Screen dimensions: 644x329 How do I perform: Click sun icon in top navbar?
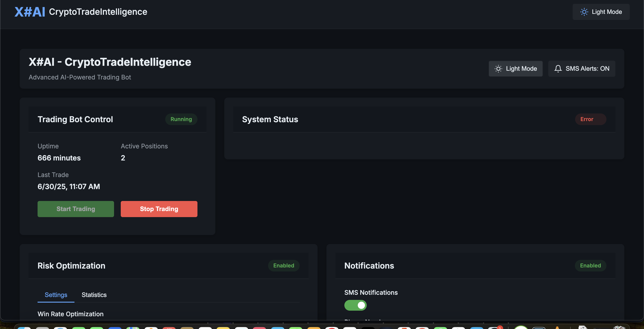[x=584, y=12]
